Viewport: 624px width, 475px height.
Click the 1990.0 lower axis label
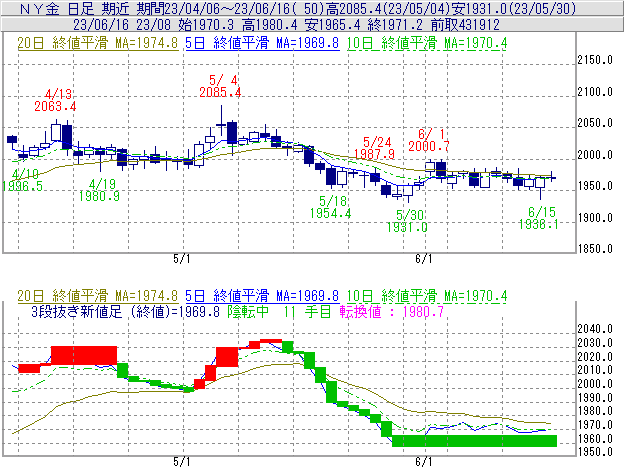[x=595, y=398]
